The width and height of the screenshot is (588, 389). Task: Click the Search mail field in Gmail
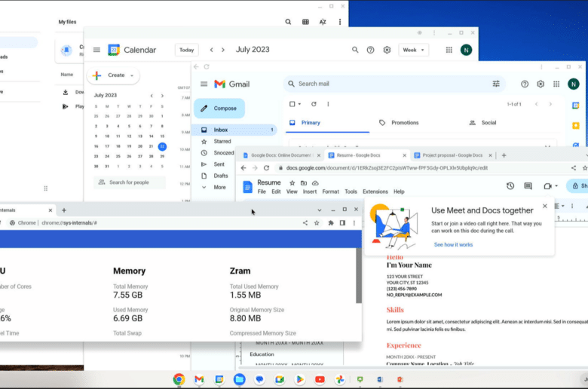394,84
